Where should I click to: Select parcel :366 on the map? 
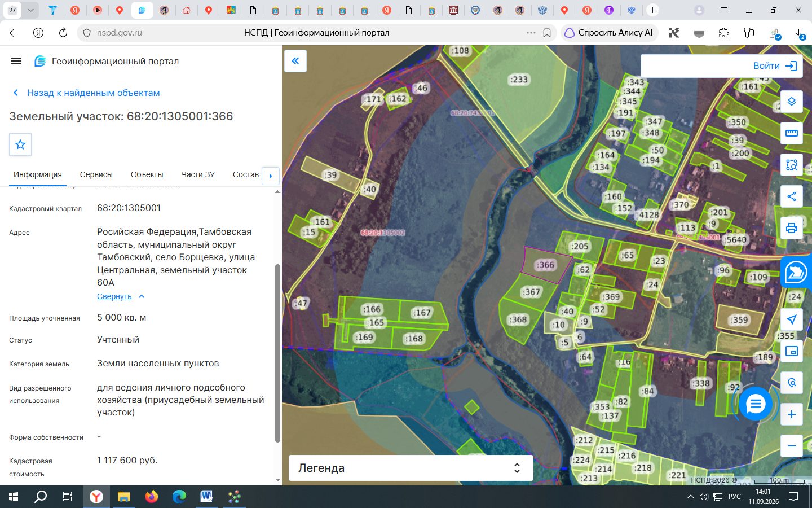click(545, 265)
